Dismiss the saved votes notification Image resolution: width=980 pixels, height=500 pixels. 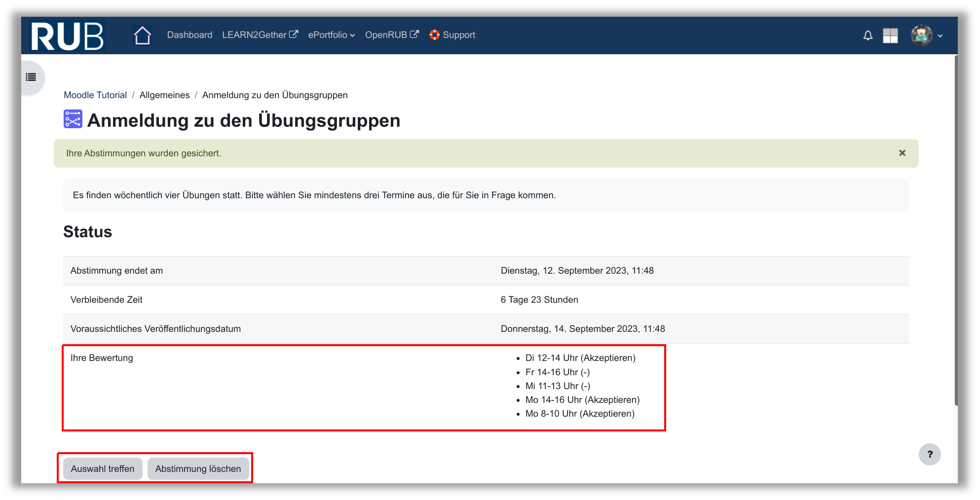[x=902, y=153]
